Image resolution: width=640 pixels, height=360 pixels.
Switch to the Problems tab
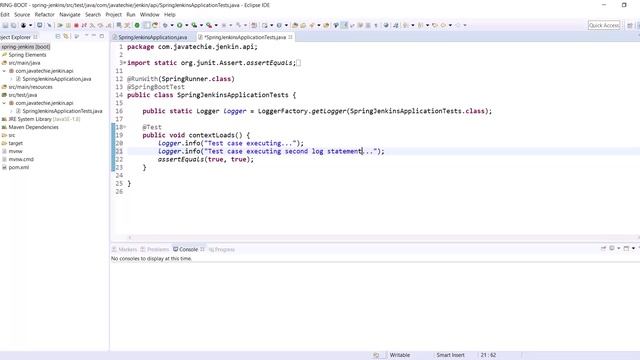pyautogui.click(x=154, y=249)
